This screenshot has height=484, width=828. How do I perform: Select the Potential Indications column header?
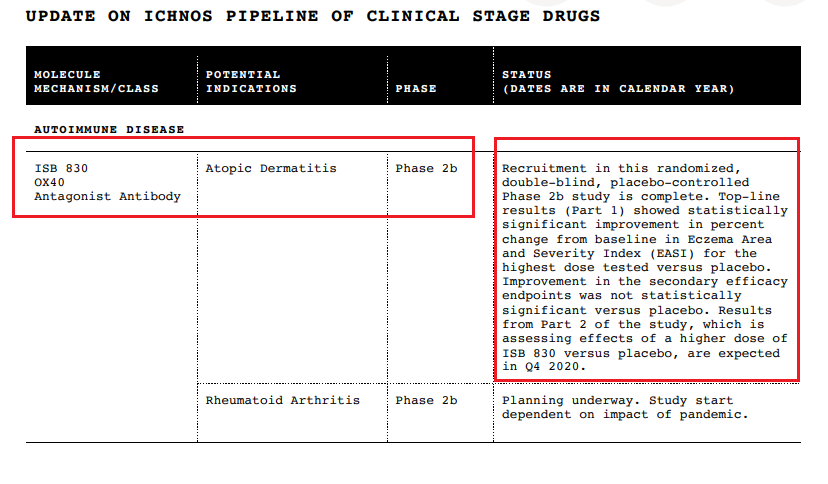tap(251, 81)
